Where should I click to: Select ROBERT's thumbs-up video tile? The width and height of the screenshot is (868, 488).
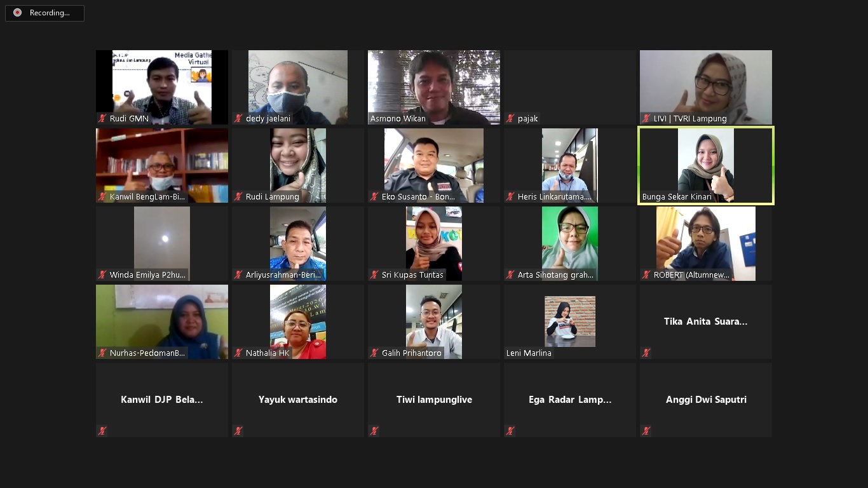(705, 243)
